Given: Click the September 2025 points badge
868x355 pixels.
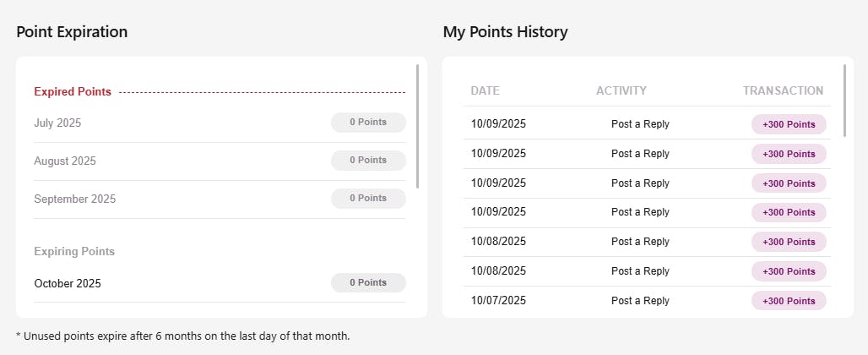Looking at the screenshot, I should pyautogui.click(x=368, y=199).
